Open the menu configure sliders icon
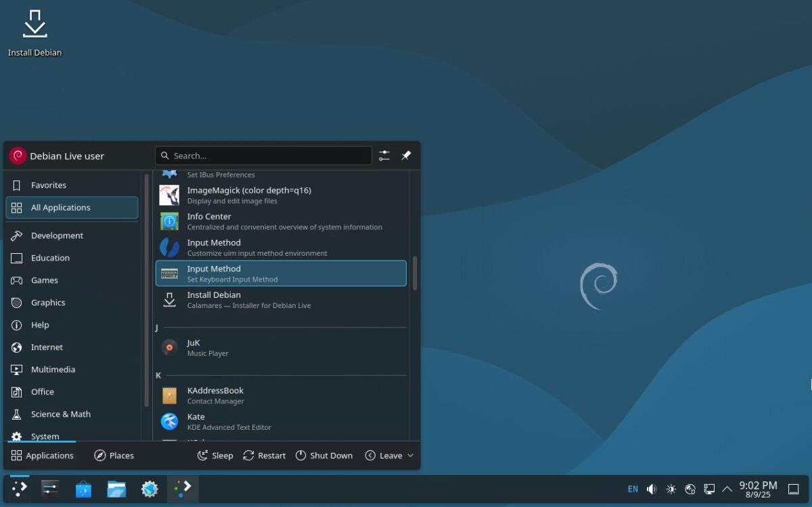812x507 pixels. pyautogui.click(x=384, y=156)
